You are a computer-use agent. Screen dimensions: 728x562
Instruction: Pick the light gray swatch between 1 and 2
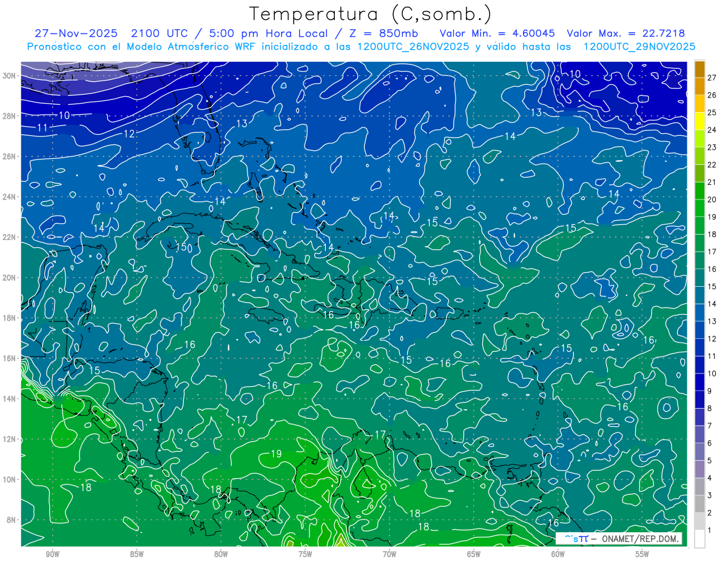pyautogui.click(x=699, y=521)
